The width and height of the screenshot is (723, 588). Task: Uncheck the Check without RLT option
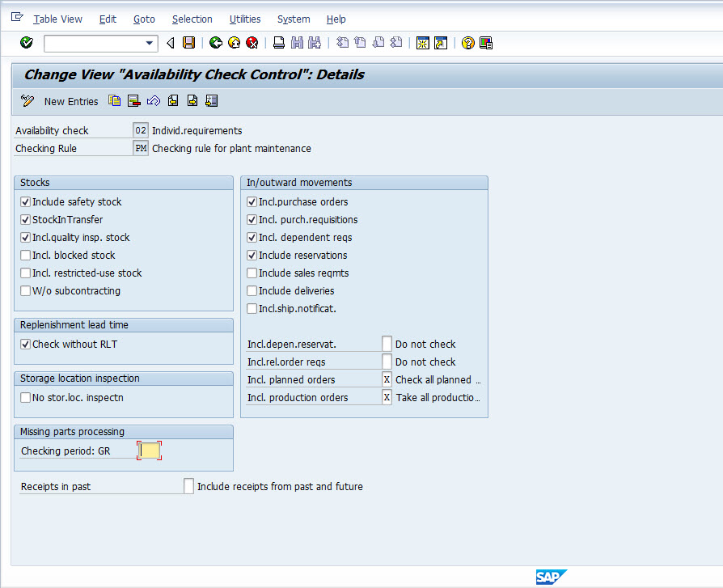[27, 344]
